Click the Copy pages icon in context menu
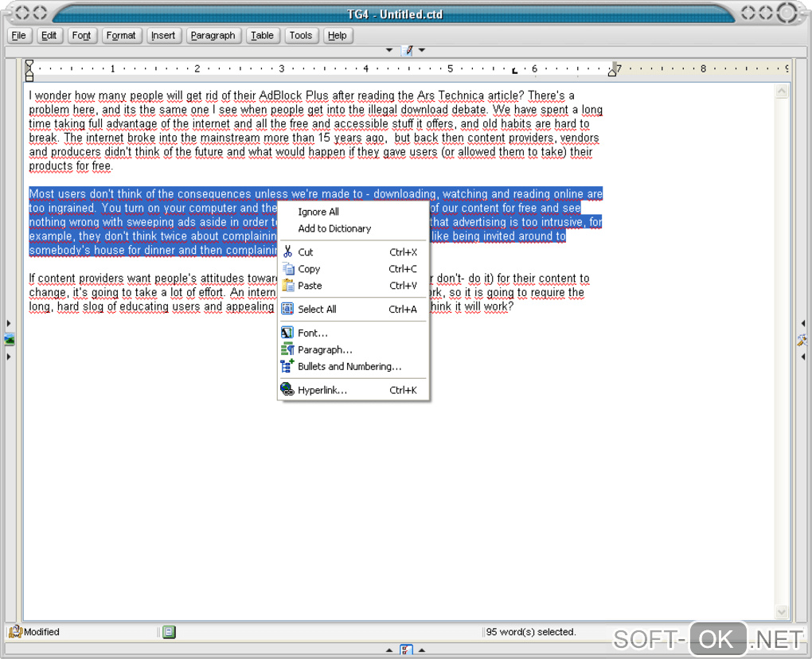812x659 pixels. tap(288, 269)
